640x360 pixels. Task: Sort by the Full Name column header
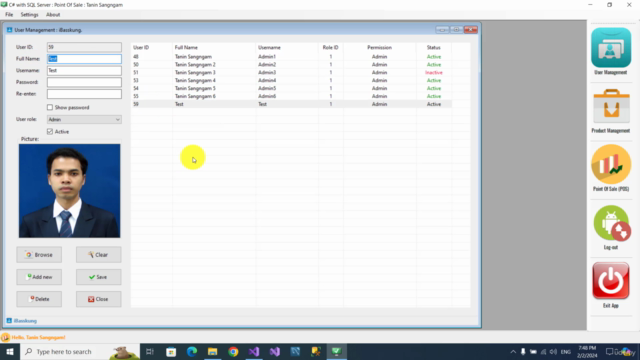point(214,47)
